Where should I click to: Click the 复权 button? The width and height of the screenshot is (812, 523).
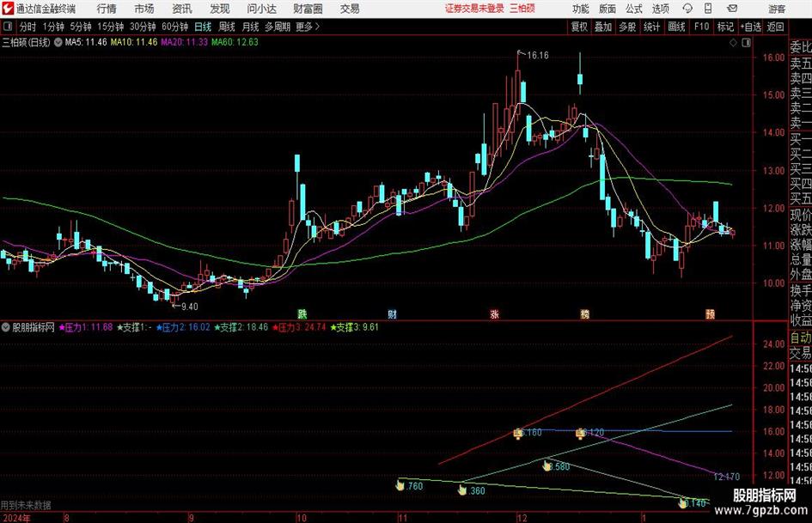(x=579, y=27)
